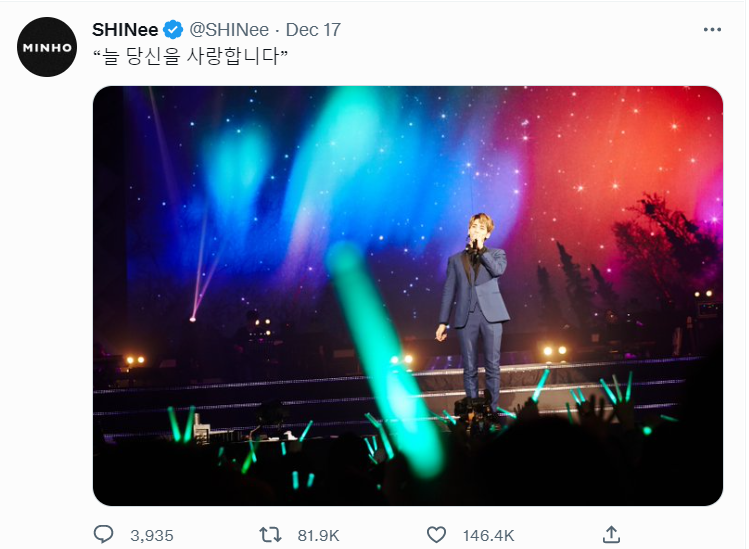749x549 pixels.
Task: Open the tweet's more options menu
Action: pos(711,30)
